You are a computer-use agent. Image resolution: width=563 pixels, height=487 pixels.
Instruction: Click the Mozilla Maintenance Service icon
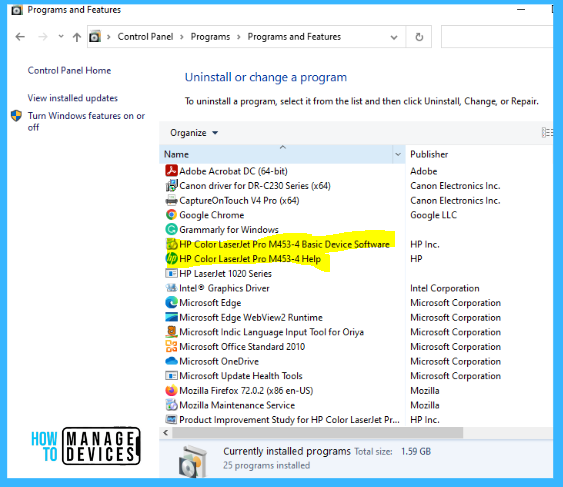tap(171, 405)
